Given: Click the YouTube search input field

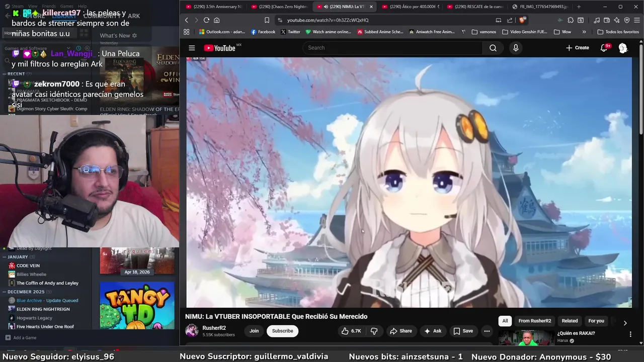Looking at the screenshot, I should tap(392, 48).
